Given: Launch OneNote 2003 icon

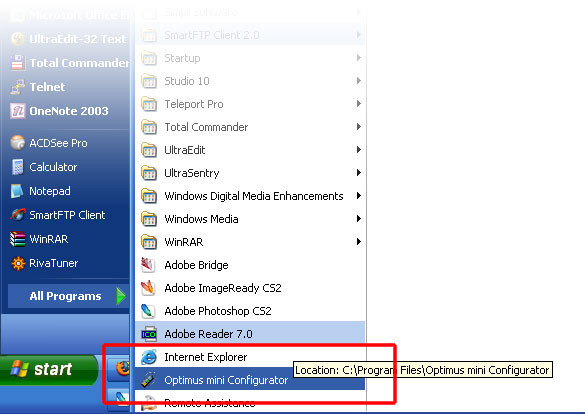Looking at the screenshot, I should pos(18,111).
